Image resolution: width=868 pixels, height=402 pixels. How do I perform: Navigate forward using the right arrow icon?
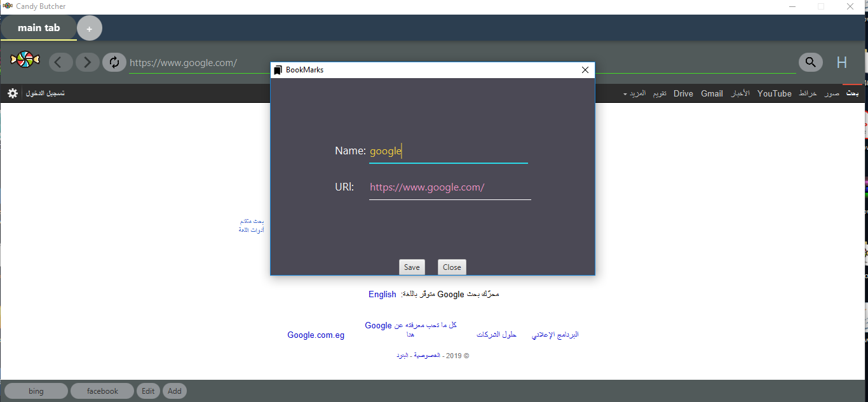pyautogui.click(x=87, y=62)
